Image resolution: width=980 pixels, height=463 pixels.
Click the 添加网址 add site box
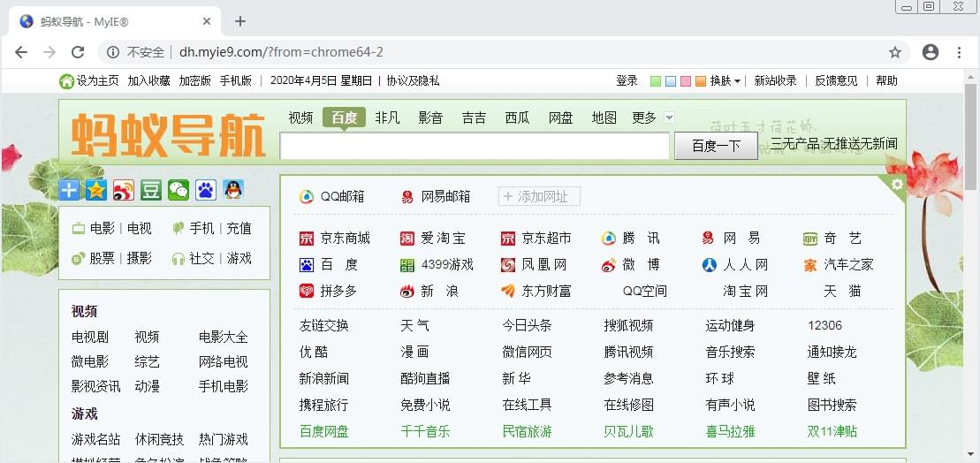tap(539, 197)
